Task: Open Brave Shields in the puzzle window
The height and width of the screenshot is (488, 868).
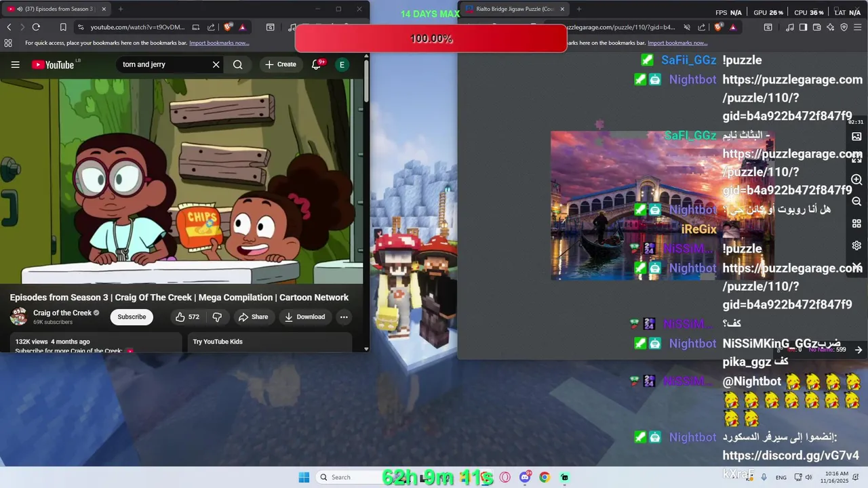Action: [x=719, y=27]
